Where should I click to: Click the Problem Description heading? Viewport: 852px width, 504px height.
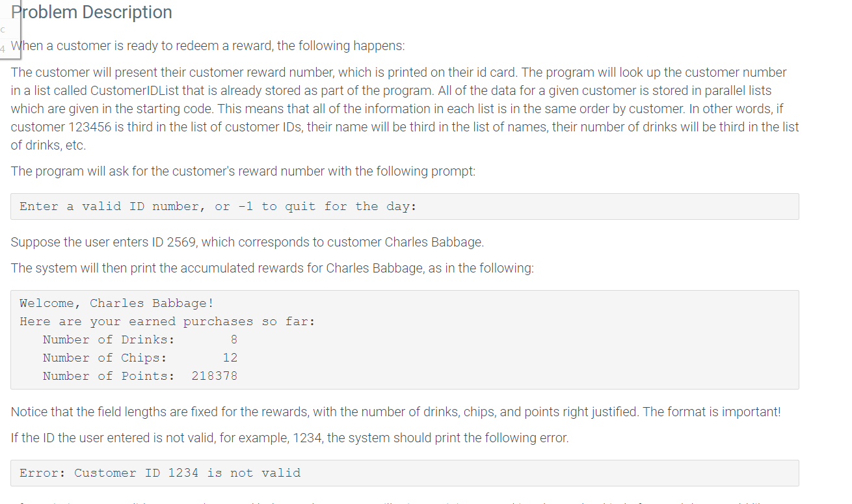tap(92, 12)
